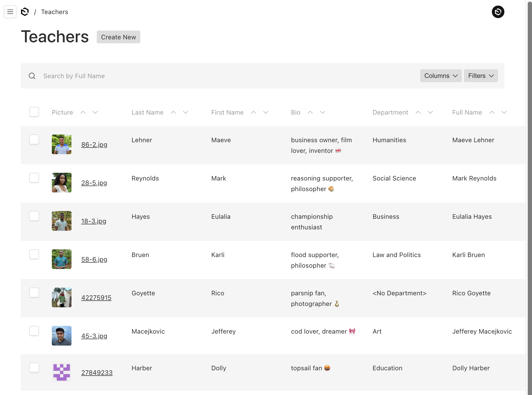This screenshot has width=532, height=395.
Task: Open the 86-2.jpg picture link
Action: 94,145
